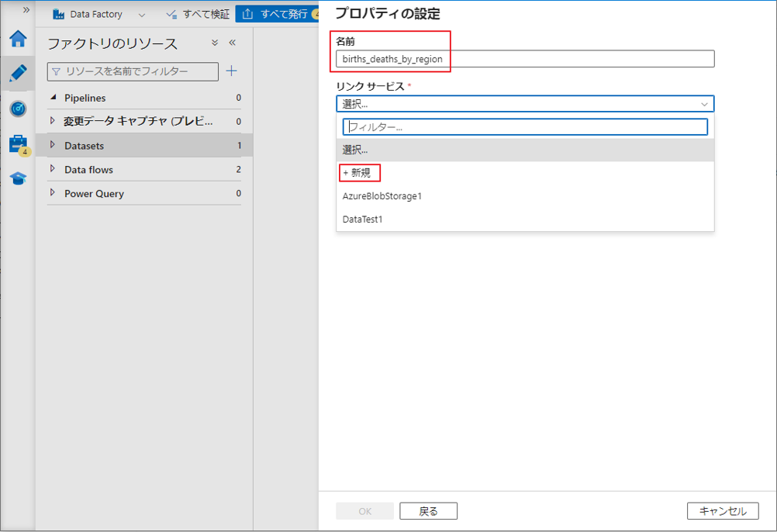Click the Validate all (すべて検証) button
Screen dimensions: 777x532
click(x=198, y=15)
